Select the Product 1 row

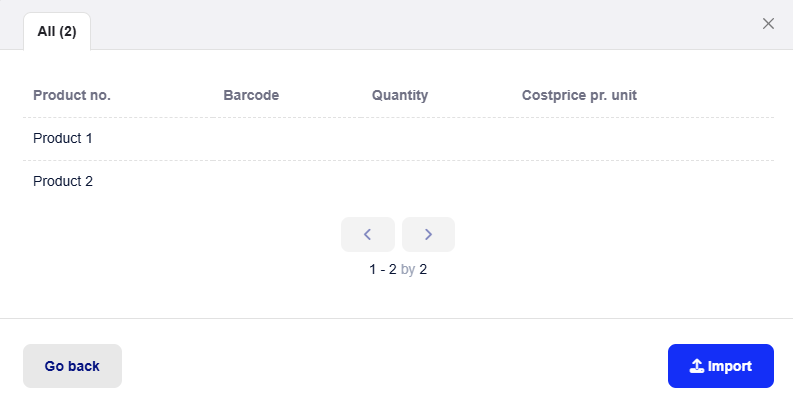[x=398, y=139]
